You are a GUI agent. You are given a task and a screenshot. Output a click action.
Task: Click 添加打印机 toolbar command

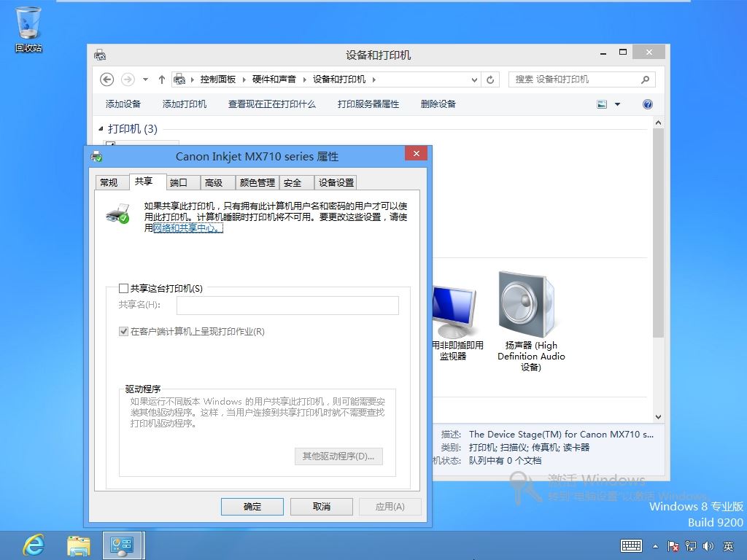coord(185,104)
